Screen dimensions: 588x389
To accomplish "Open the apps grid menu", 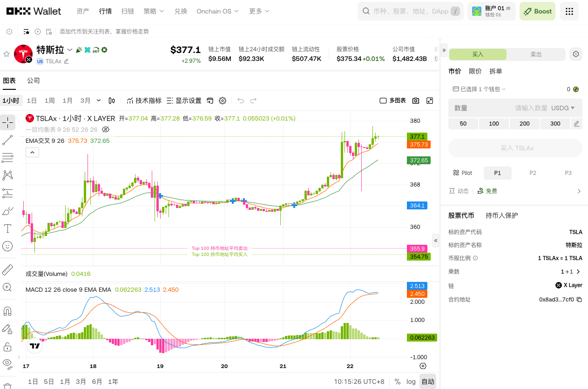I will coord(569,11).
